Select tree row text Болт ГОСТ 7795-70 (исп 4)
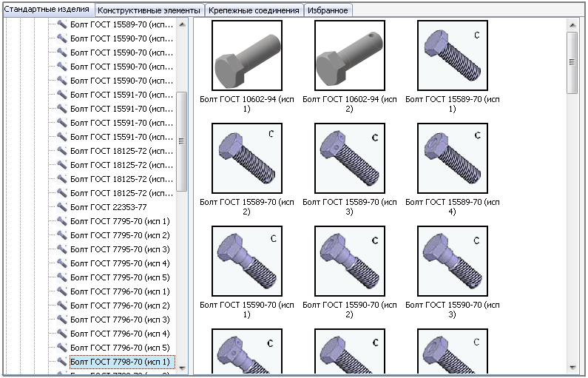Image resolution: width=588 pixels, height=378 pixels. tap(120, 263)
